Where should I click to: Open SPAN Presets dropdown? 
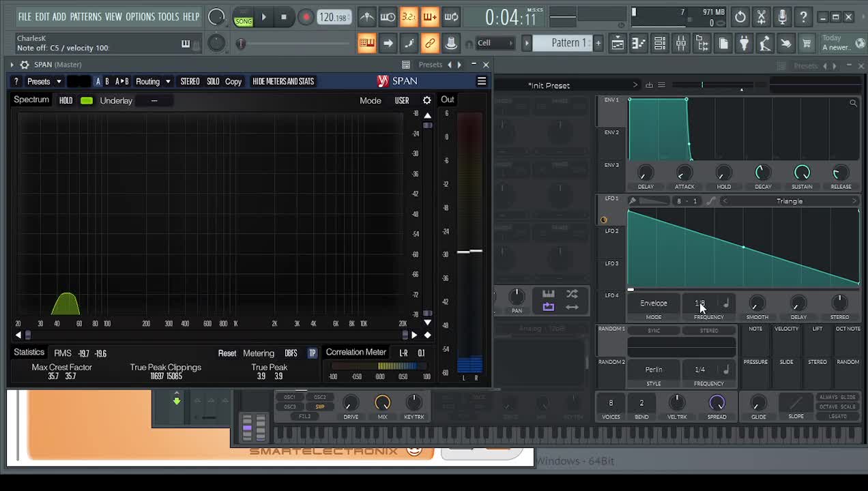click(44, 81)
